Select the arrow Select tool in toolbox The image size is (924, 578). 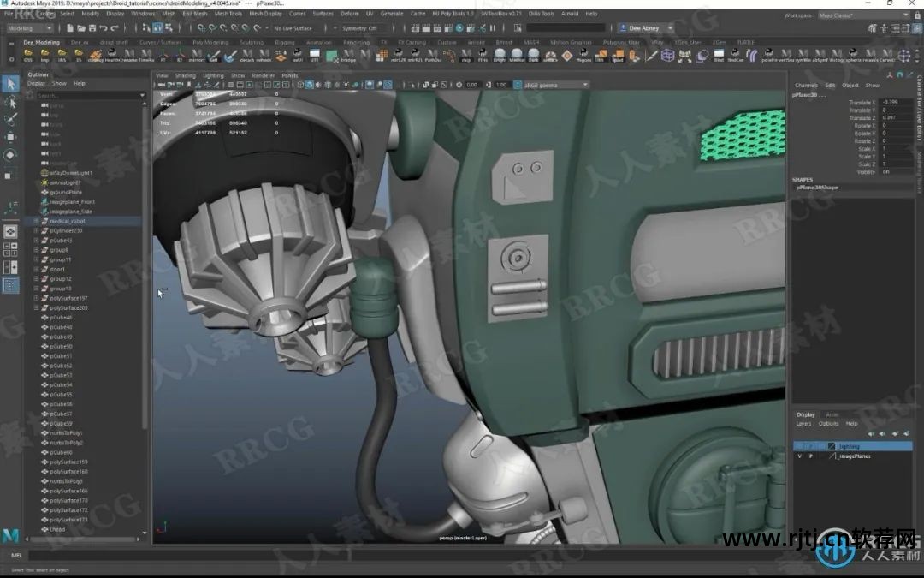[x=10, y=83]
